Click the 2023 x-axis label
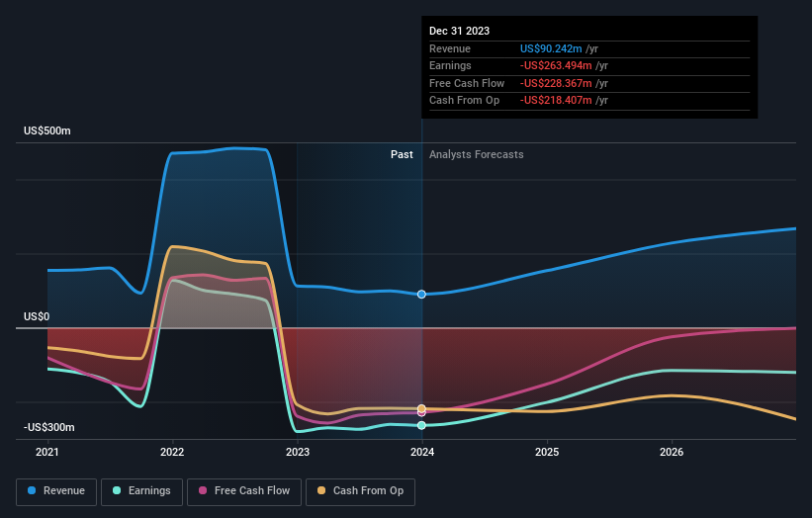This screenshot has height=518, width=812. [298, 452]
